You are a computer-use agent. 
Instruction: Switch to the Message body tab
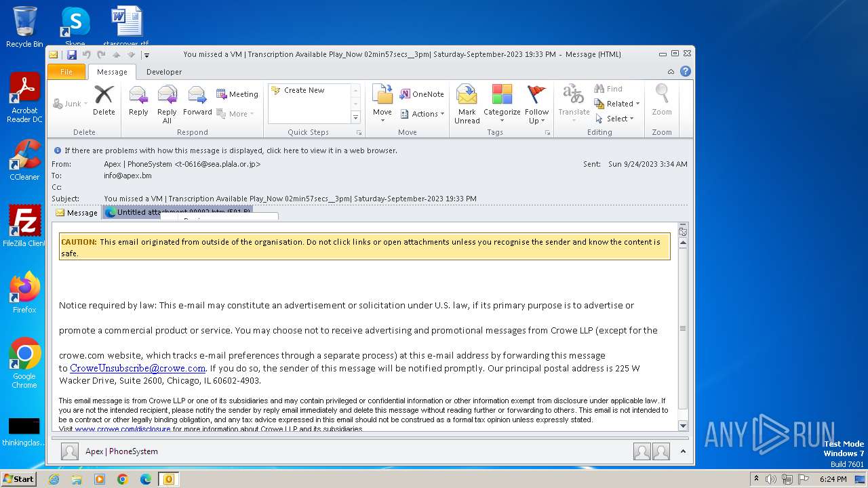77,213
